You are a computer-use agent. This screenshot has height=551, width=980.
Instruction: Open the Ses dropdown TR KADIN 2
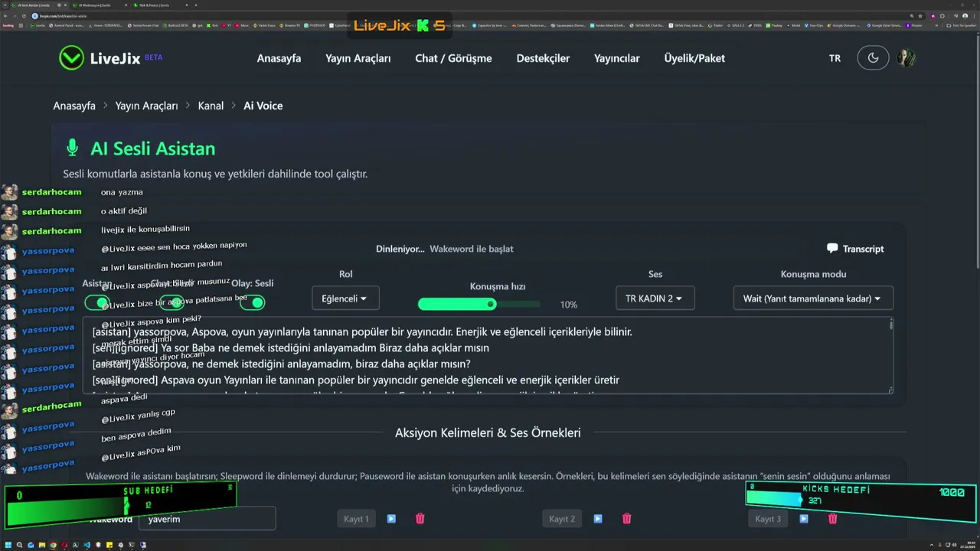655,298
